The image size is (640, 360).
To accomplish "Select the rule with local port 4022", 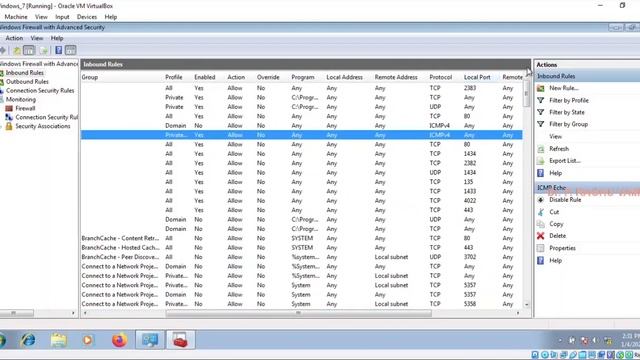I will (302, 201).
